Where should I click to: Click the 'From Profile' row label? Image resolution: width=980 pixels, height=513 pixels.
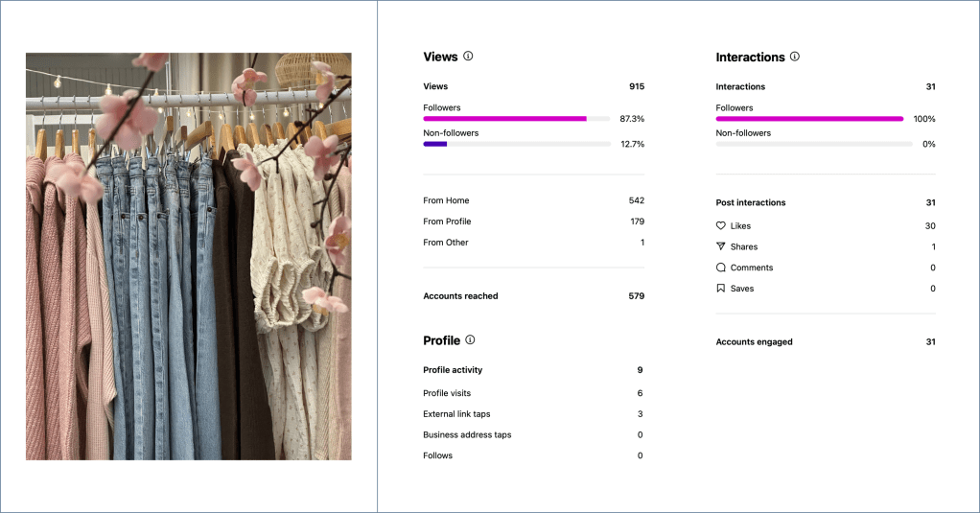click(x=447, y=222)
